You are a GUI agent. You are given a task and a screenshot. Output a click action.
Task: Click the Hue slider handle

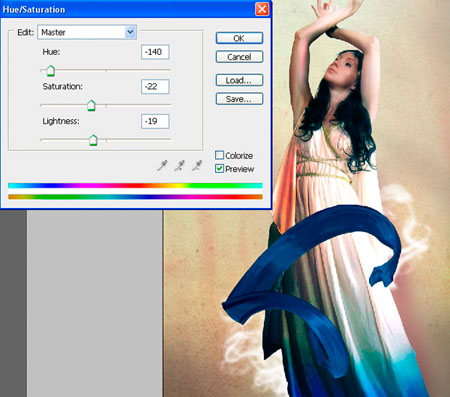tap(50, 71)
